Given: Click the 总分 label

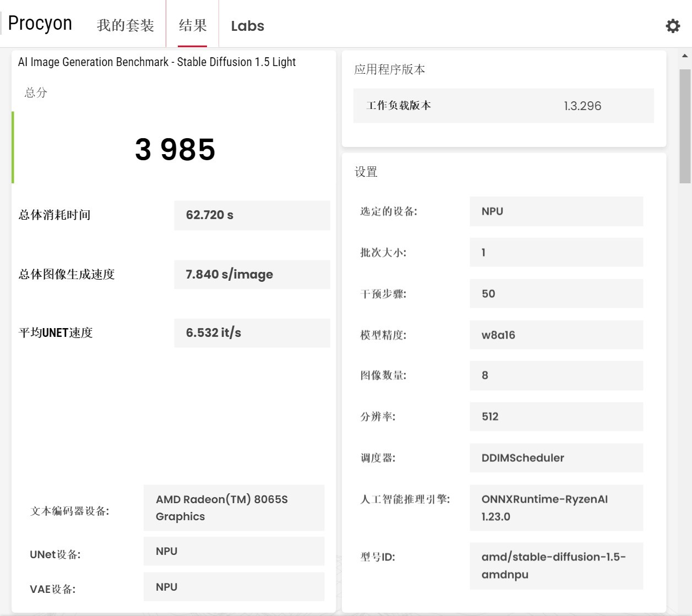Looking at the screenshot, I should (x=36, y=92).
